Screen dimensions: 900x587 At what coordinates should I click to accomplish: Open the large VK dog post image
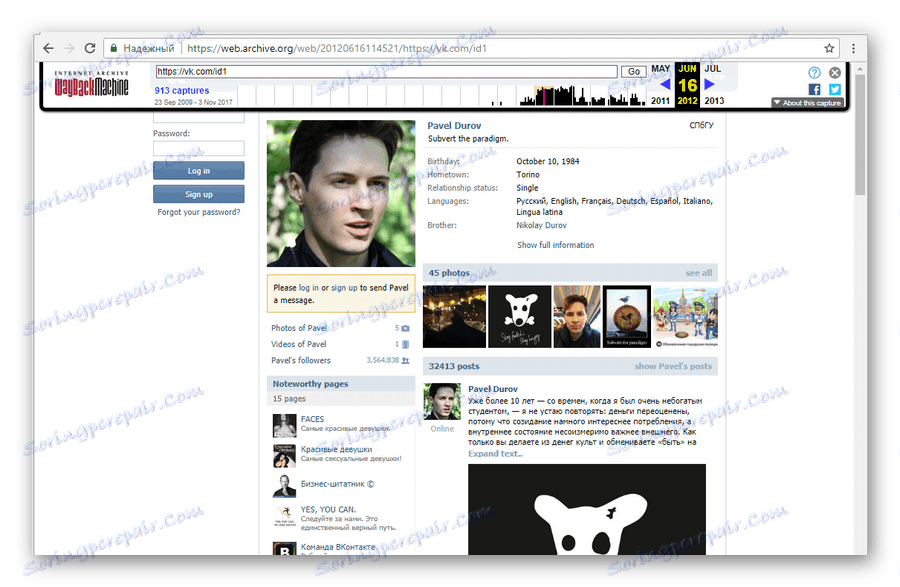587,510
